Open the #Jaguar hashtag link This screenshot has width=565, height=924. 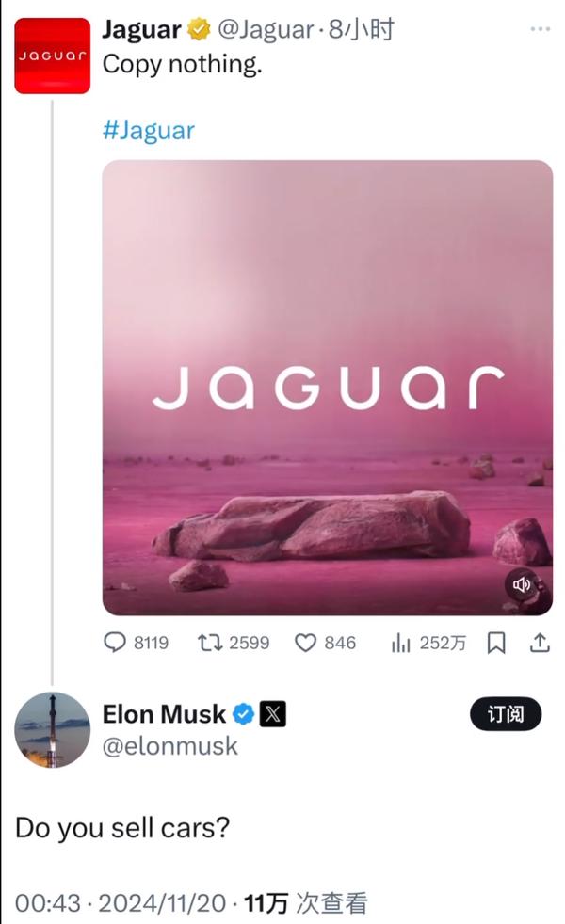point(149,130)
